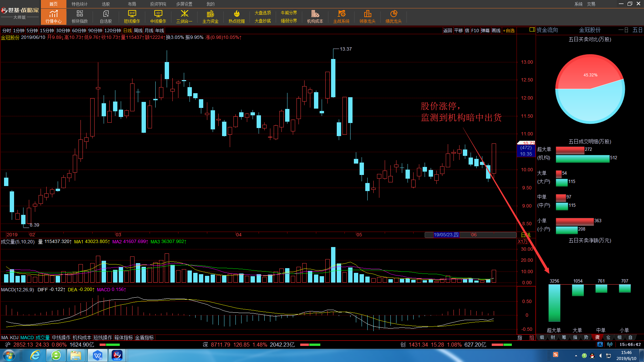This screenshot has width=644, height=362.
Task: Click the 日线 period label right of the date axis
Action: coord(526,235)
